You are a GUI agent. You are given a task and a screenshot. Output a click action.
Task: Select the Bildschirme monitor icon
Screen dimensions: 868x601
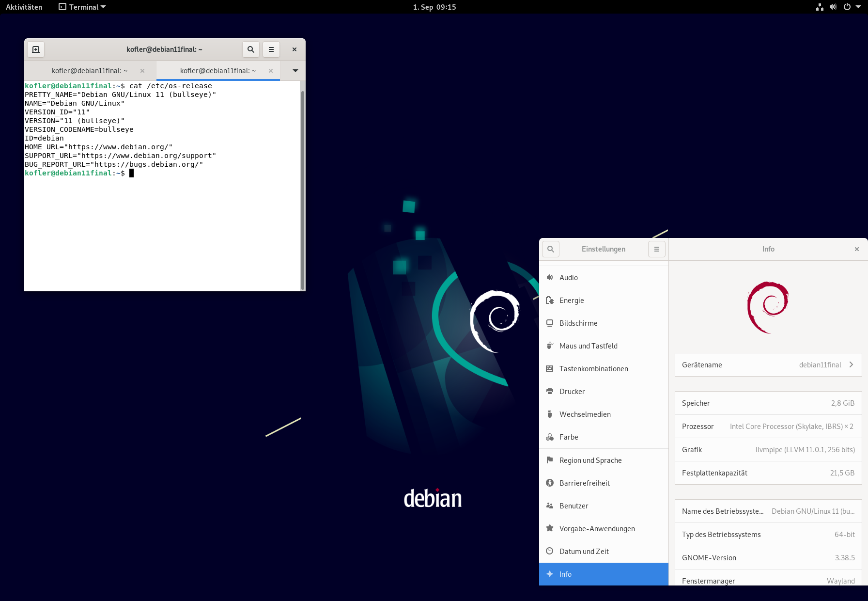coord(550,323)
